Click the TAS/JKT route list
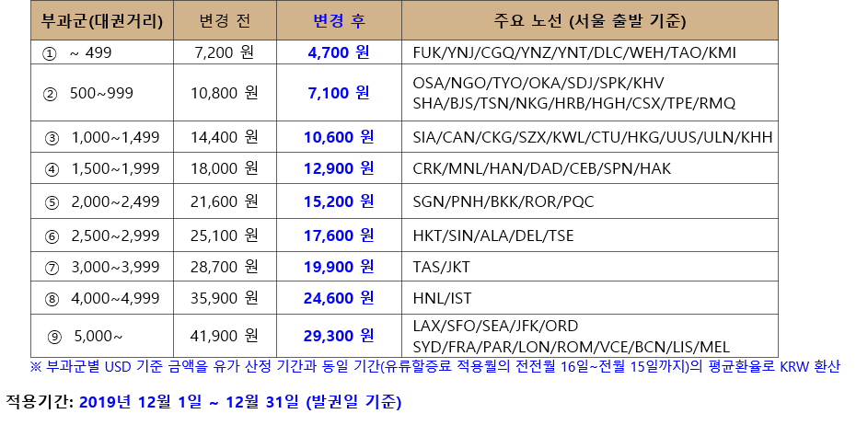The width and height of the screenshot is (868, 425). [x=441, y=268]
